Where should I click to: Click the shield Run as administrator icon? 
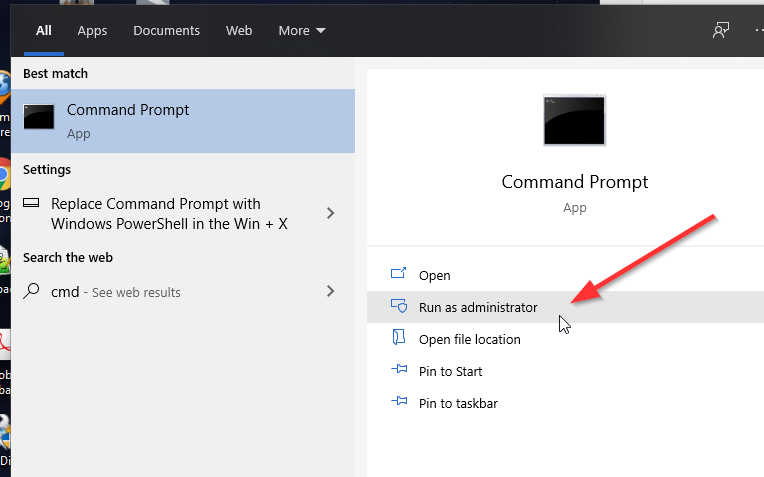pos(399,305)
